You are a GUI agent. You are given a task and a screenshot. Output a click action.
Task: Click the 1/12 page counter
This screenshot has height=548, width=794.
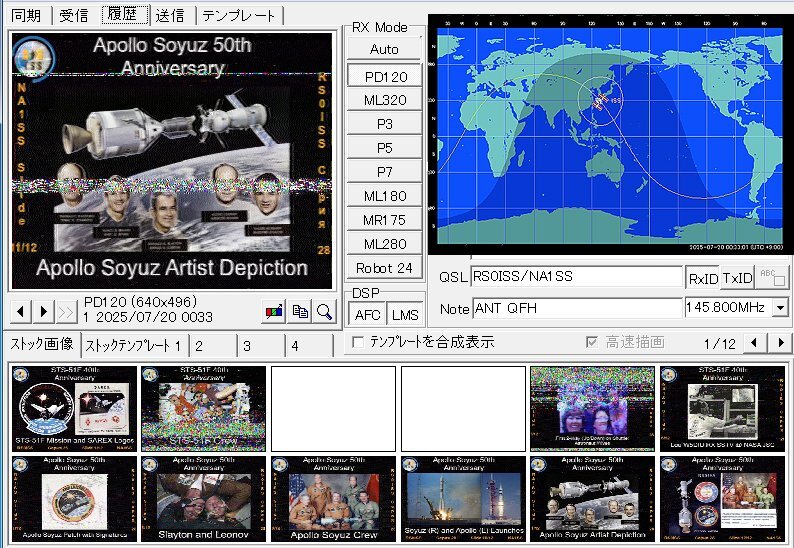click(720, 344)
